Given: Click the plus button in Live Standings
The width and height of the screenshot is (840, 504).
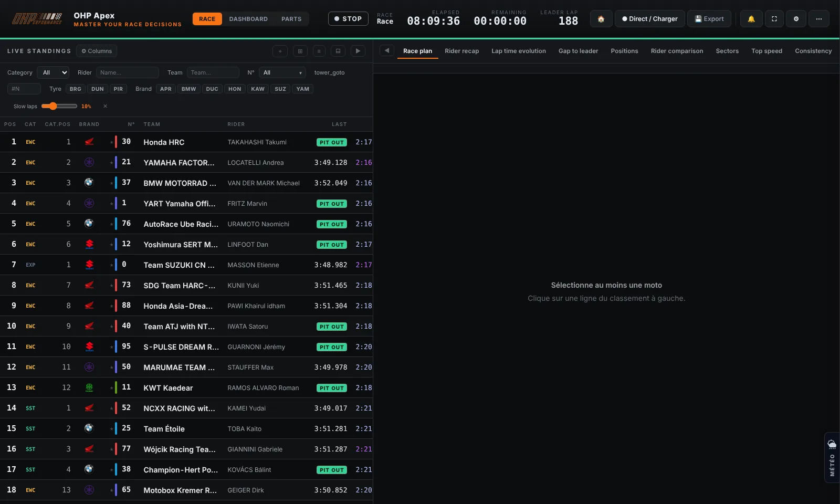Looking at the screenshot, I should pos(280,51).
